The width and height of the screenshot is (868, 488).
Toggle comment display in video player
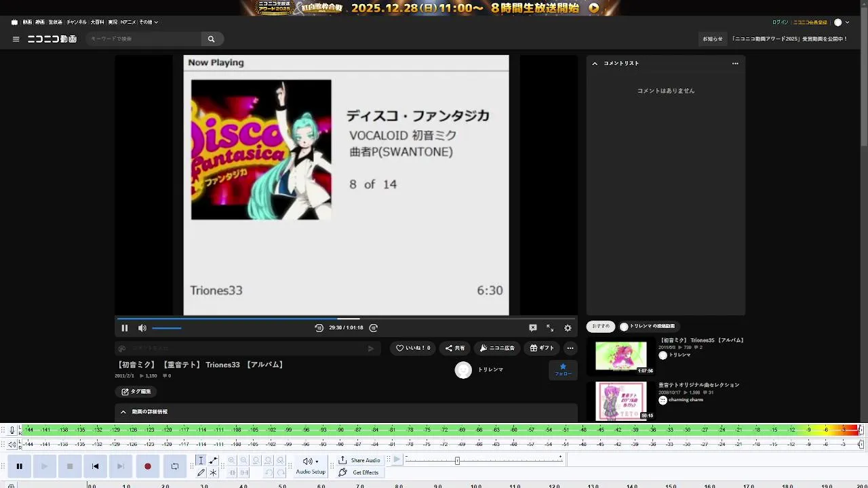(x=533, y=328)
